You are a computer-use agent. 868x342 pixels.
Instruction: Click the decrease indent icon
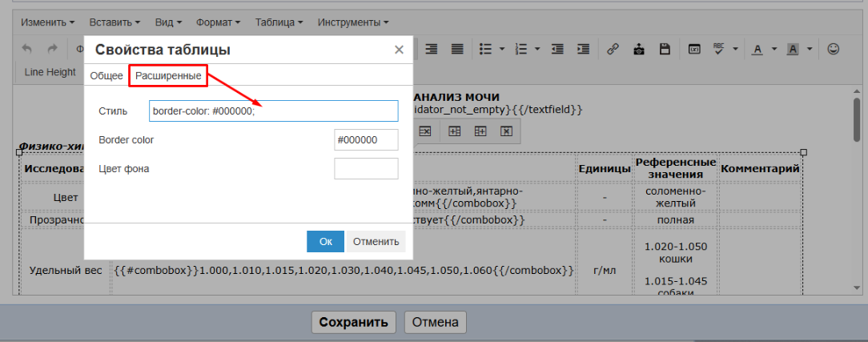[557, 49]
